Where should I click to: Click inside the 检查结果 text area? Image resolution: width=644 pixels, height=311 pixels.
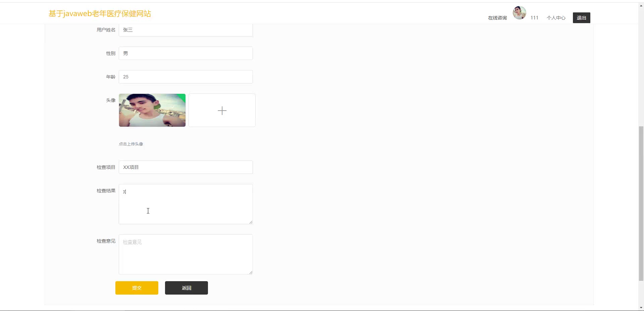(186, 204)
